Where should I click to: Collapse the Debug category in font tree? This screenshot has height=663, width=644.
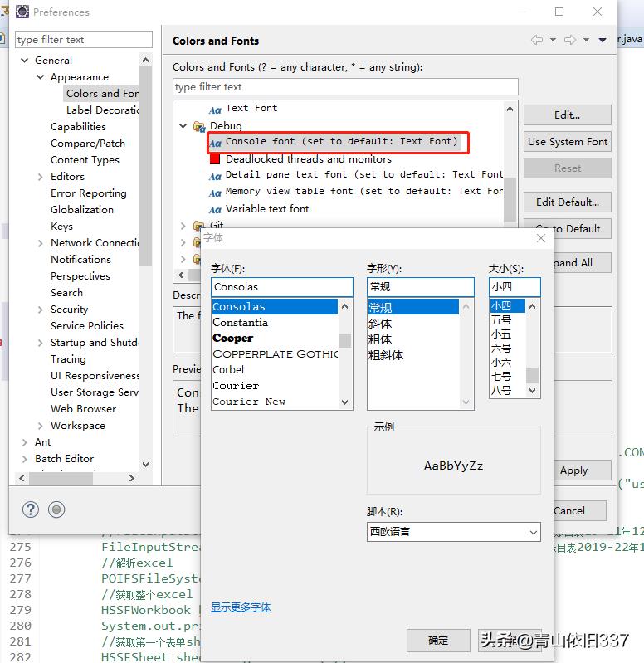pyautogui.click(x=183, y=126)
